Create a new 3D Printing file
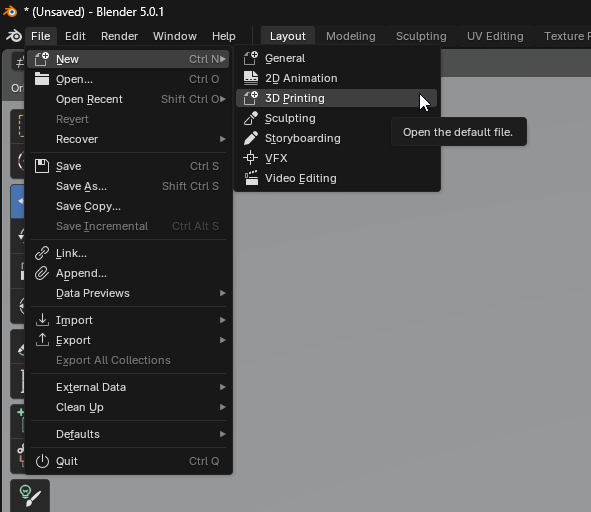This screenshot has height=512, width=591. tap(337, 98)
